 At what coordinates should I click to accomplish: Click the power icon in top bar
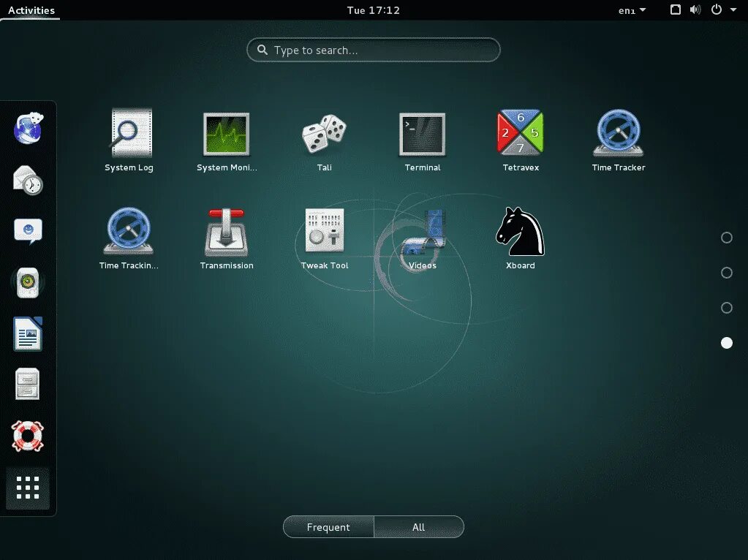tap(716, 10)
